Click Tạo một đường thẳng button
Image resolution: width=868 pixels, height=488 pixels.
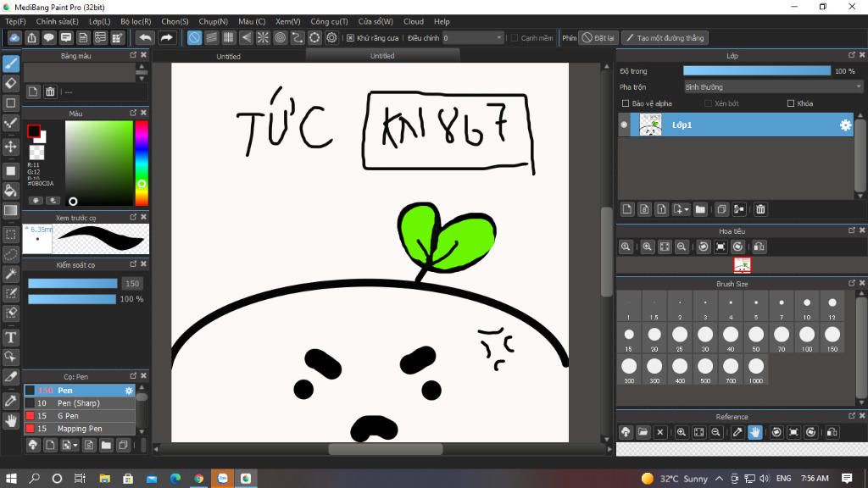coord(665,37)
